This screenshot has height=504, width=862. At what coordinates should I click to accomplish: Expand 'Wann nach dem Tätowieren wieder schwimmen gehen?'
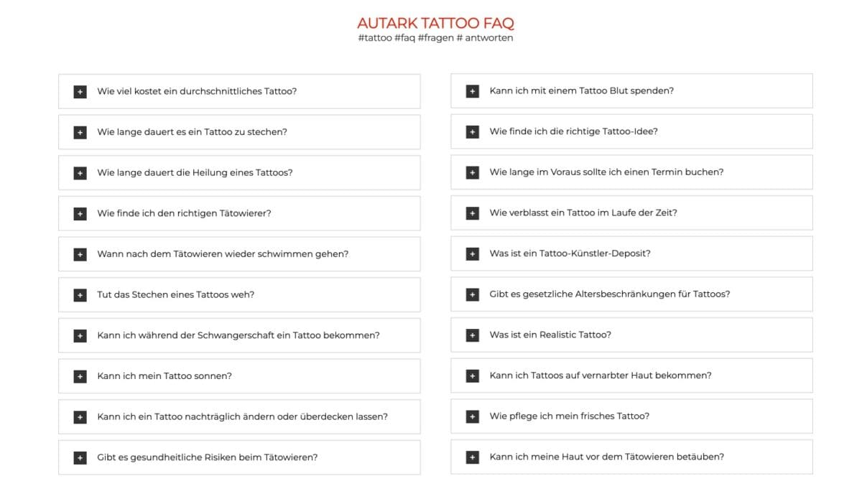[239, 254]
